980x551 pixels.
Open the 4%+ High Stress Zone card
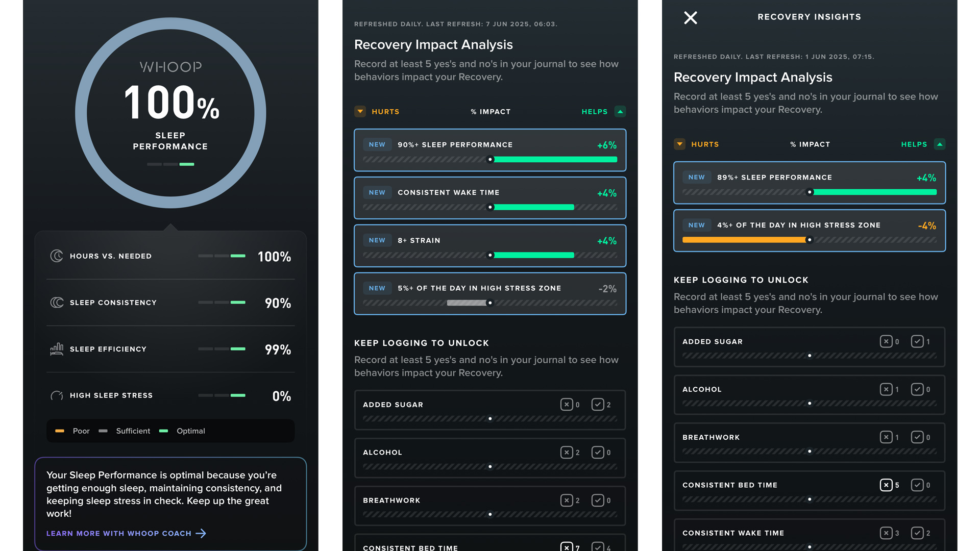(810, 231)
